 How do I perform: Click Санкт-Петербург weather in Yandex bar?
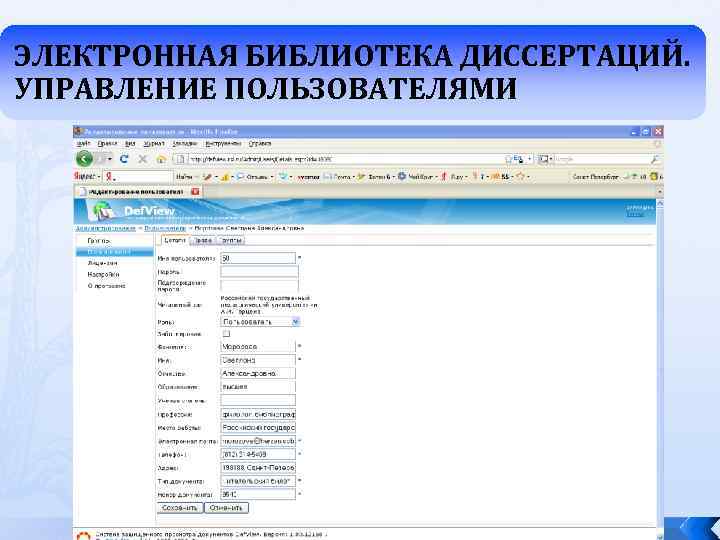[595, 177]
